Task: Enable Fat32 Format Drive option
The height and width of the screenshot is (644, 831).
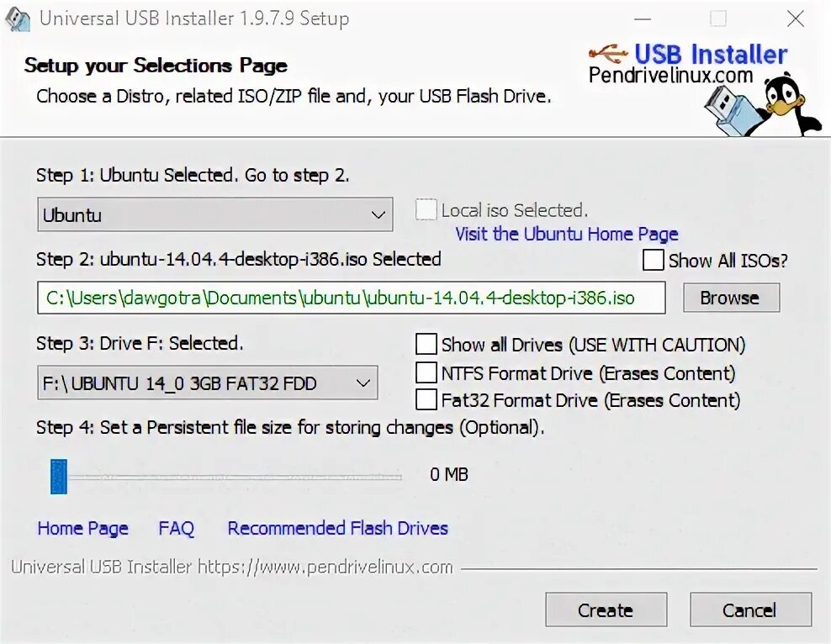Action: (x=426, y=400)
